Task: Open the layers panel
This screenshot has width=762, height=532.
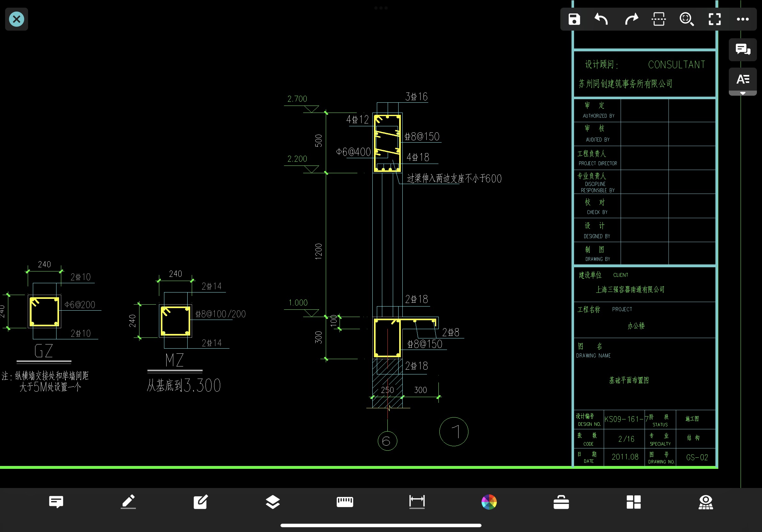Action: point(273,502)
